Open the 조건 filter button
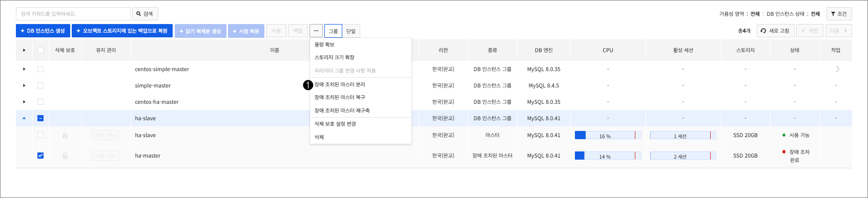 (839, 14)
